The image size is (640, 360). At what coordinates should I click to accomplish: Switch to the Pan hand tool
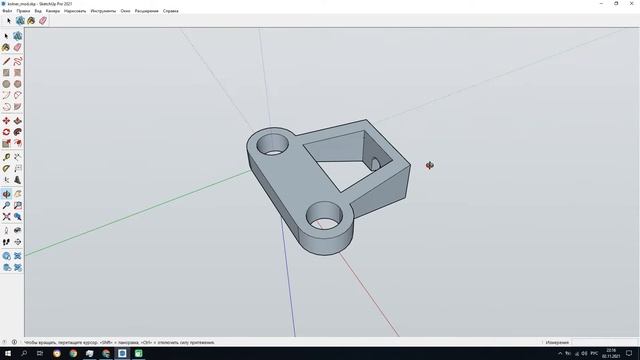(18, 194)
